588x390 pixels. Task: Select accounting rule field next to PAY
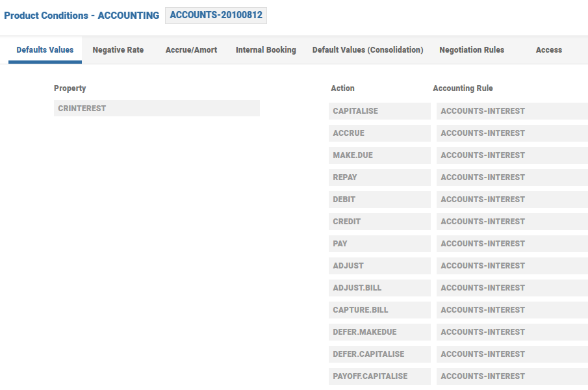pyautogui.click(x=511, y=244)
